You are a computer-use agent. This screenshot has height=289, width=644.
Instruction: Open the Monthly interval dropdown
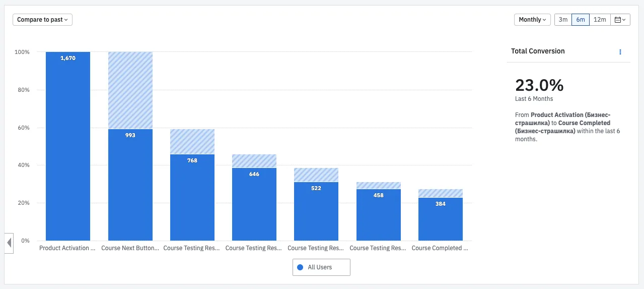[532, 20]
